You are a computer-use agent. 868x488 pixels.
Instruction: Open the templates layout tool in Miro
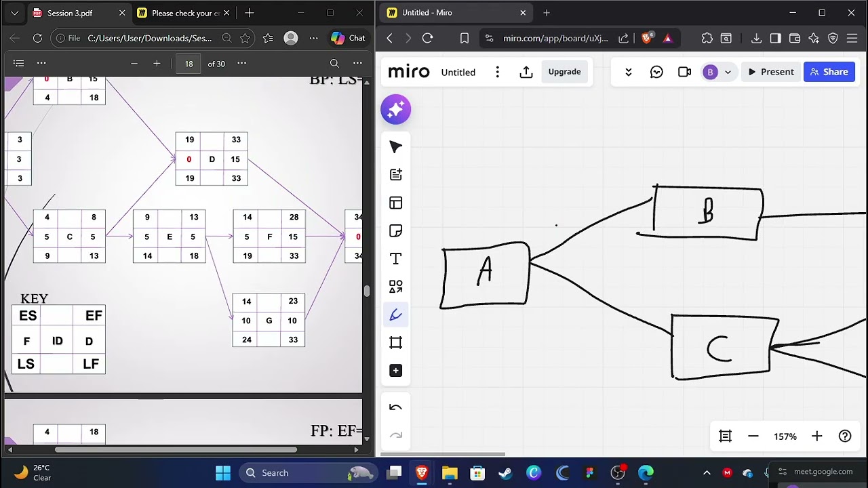pyautogui.click(x=396, y=203)
